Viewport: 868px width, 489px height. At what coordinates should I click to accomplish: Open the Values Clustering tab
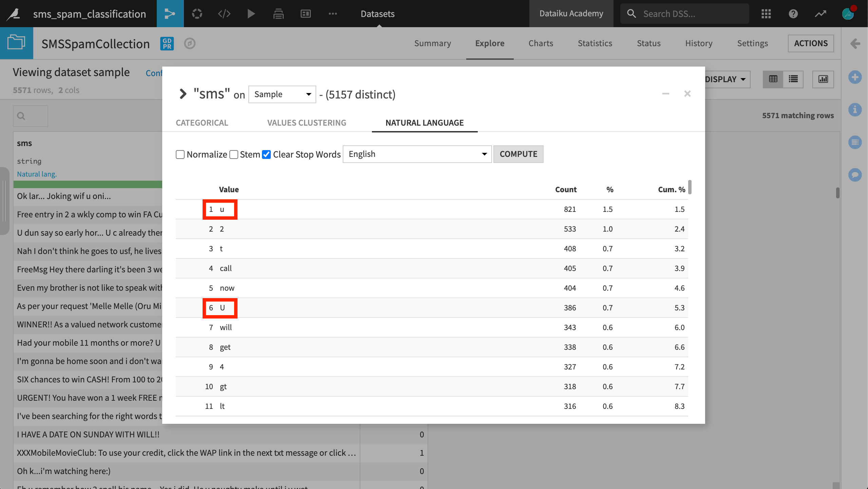(306, 123)
